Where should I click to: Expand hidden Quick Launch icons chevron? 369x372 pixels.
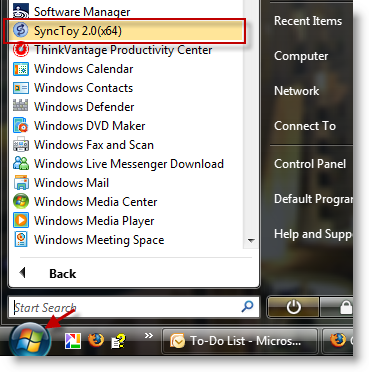149,335
